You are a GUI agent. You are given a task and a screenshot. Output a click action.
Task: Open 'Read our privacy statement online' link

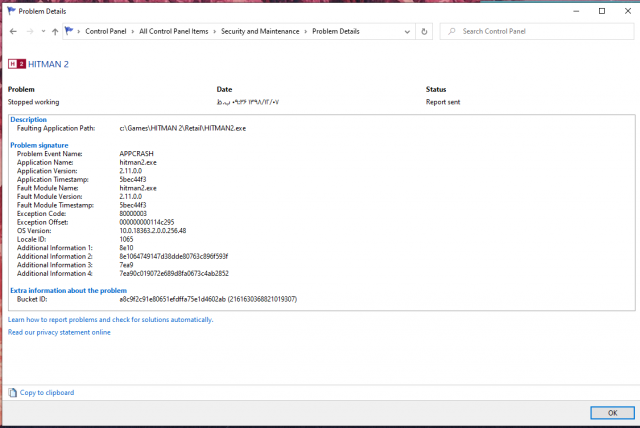click(59, 332)
